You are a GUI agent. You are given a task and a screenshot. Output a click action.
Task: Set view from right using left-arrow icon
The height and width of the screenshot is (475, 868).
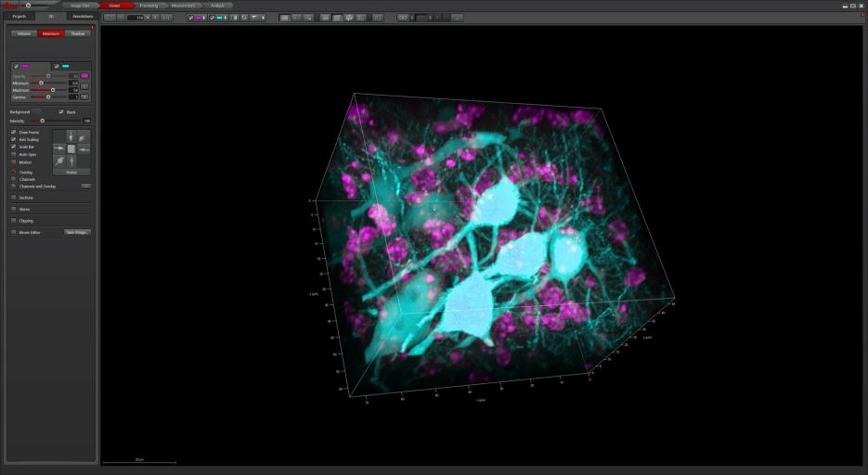[x=83, y=148]
